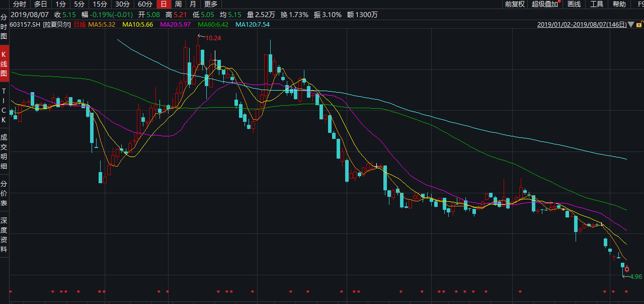Image resolution: width=644 pixels, height=304 pixels.
Task: Open 成交明细 trade details view
Action: coord(4,151)
